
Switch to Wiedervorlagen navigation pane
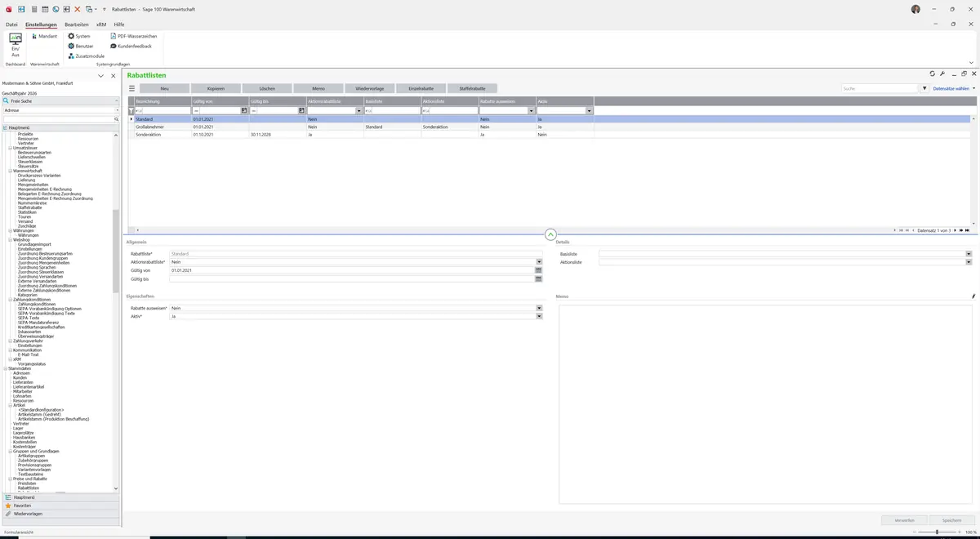(x=60, y=514)
